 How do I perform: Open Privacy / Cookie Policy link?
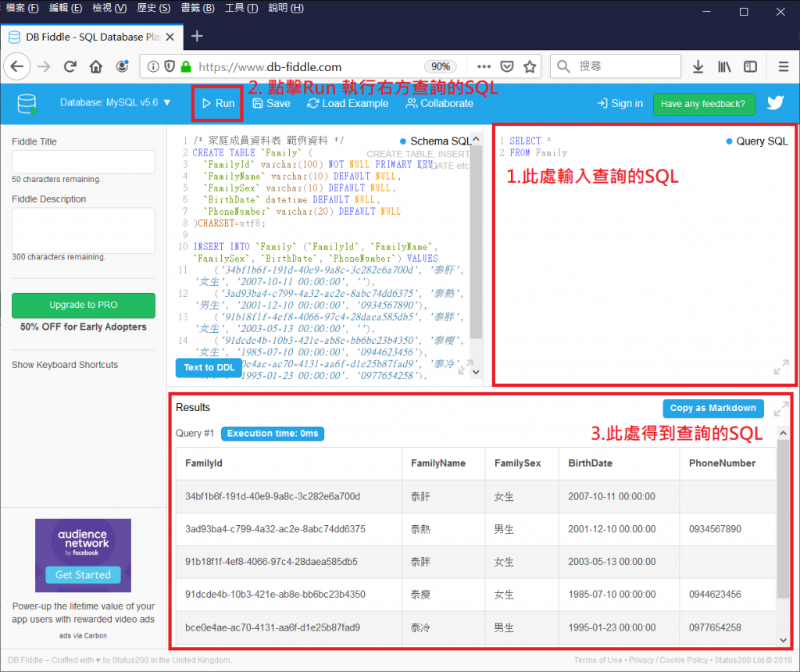pos(669,660)
